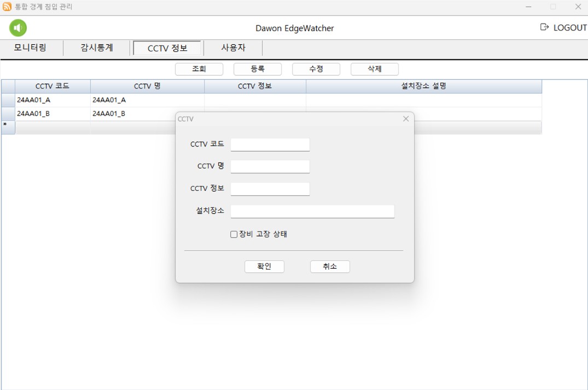Close the CCTV dialog with X
The width and height of the screenshot is (588, 390).
pos(406,119)
